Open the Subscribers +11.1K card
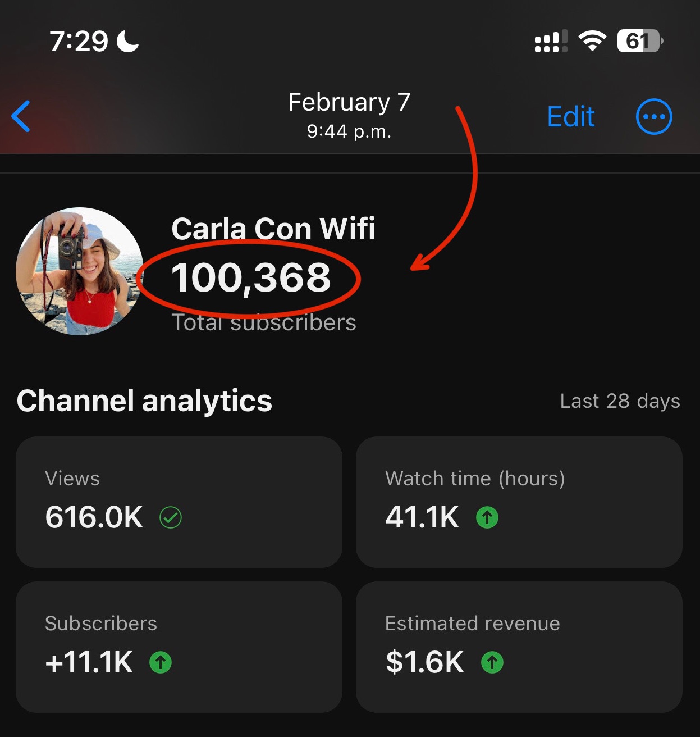 (179, 647)
